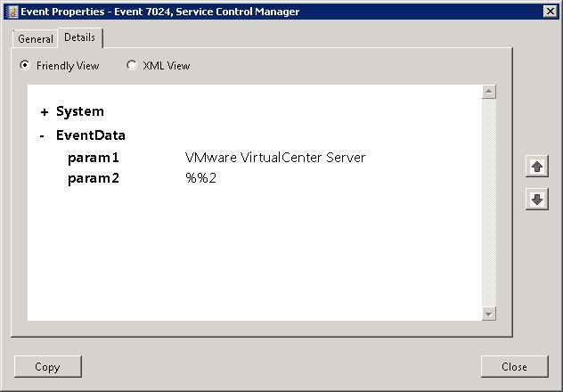This screenshot has width=563, height=392.
Task: Open the Details tab
Action: pyautogui.click(x=79, y=37)
